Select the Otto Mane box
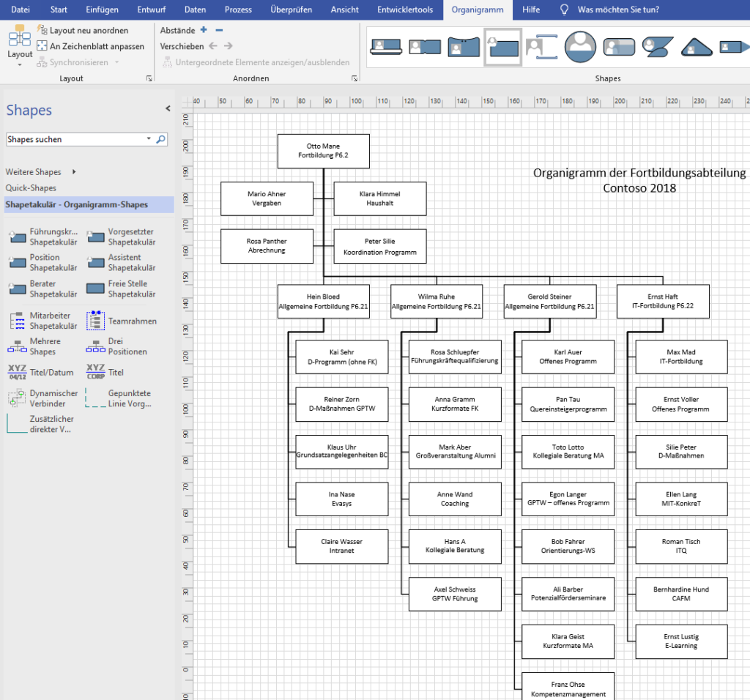Image resolution: width=750 pixels, height=700 pixels. click(323, 151)
